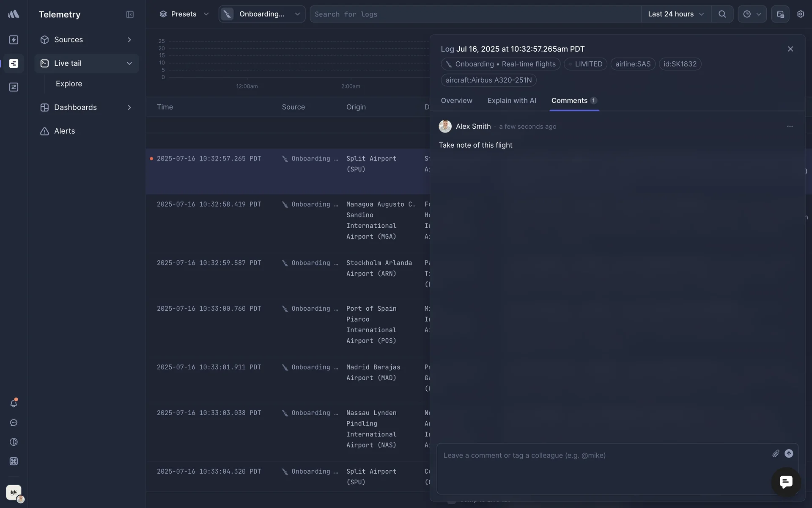The image size is (812, 508).
Task: Open the Last 24 hours time range
Action: click(675, 14)
